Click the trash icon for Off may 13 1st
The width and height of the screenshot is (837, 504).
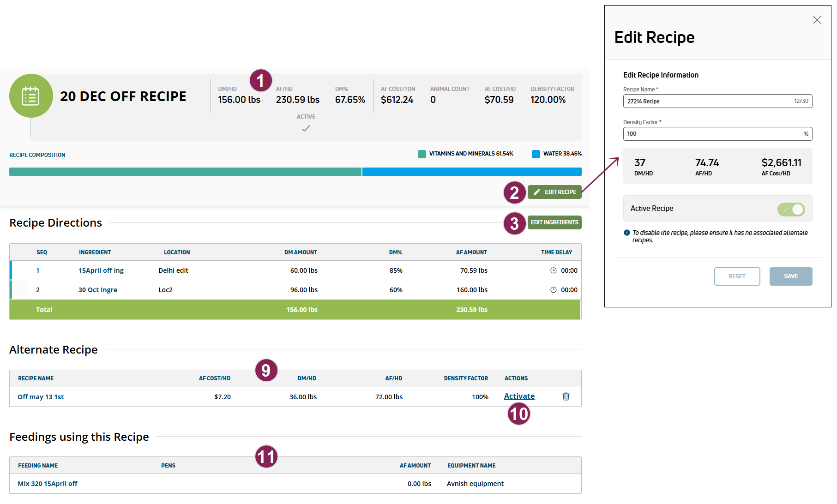tap(566, 396)
